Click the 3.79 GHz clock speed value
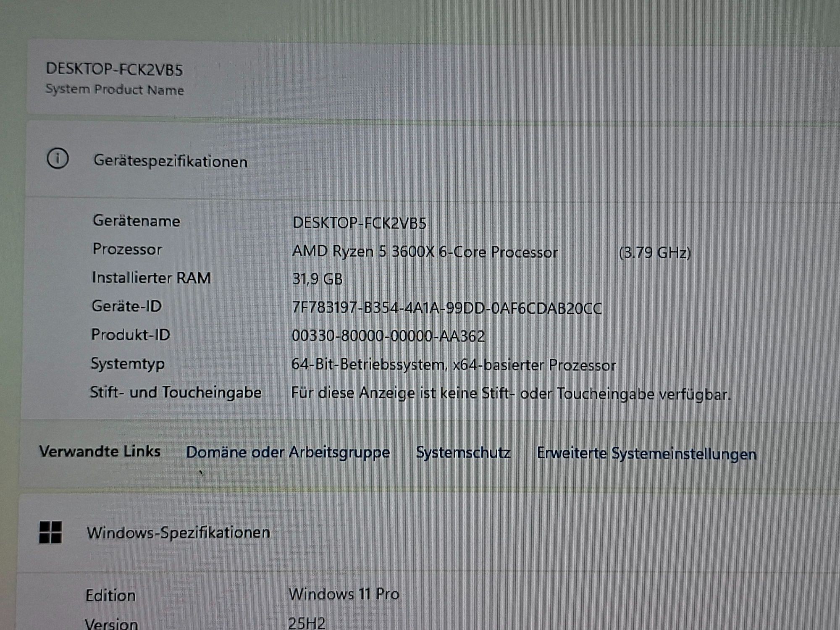Viewport: 840px width, 630px height. (655, 253)
